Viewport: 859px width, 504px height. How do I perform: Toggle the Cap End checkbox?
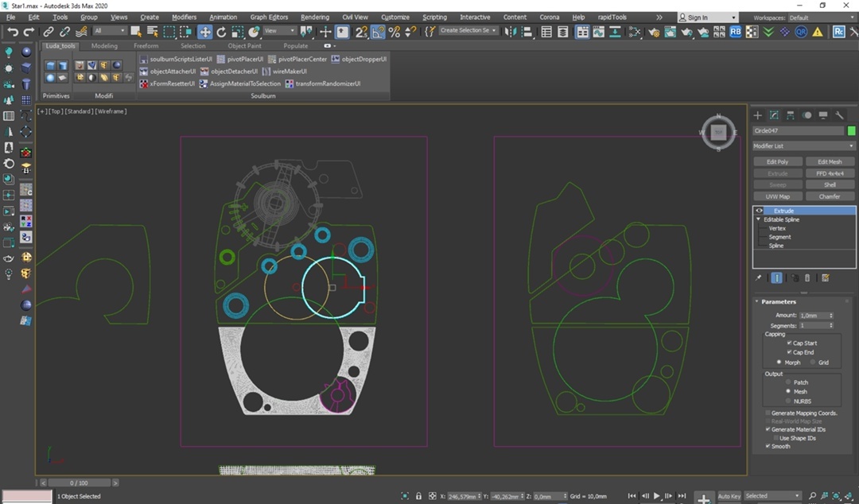(790, 352)
